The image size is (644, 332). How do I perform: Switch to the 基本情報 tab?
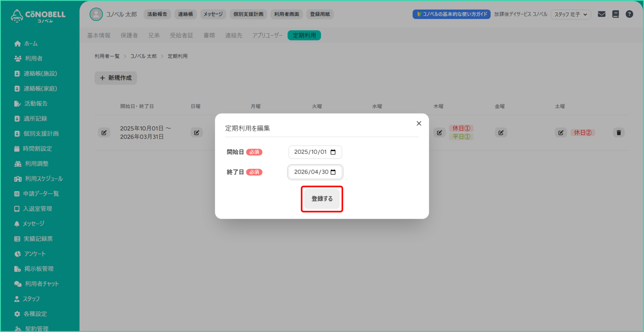pyautogui.click(x=99, y=35)
